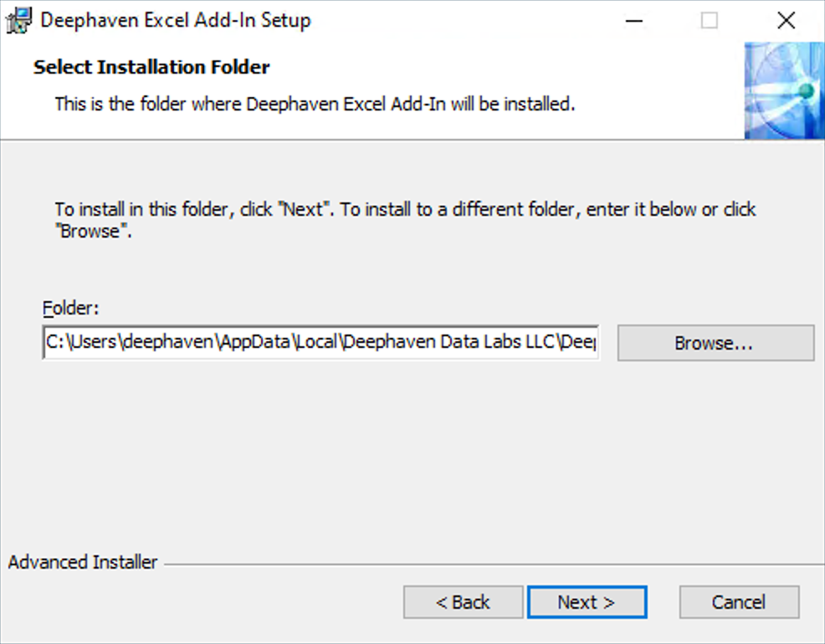Open the folder browser dialog via Browse
825x644 pixels.
[x=715, y=342]
